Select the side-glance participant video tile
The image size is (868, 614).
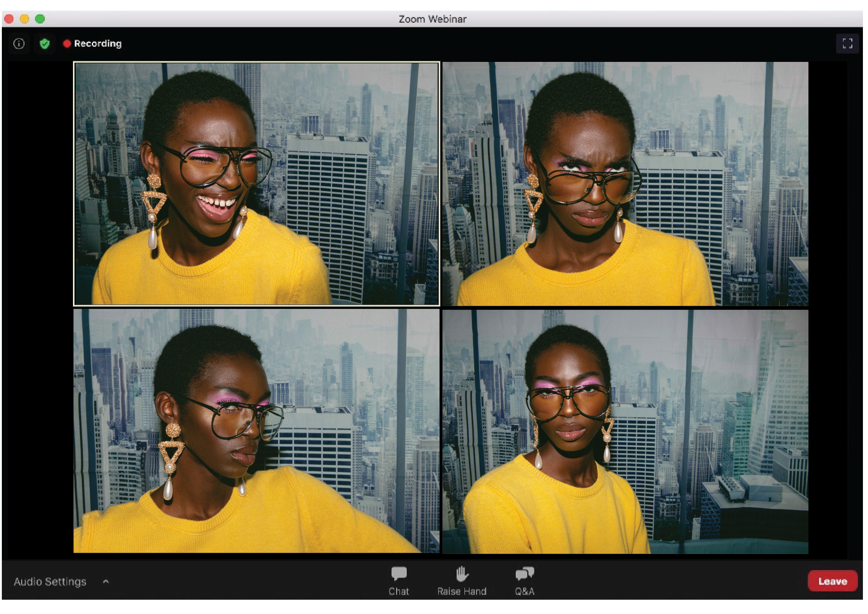(256, 431)
